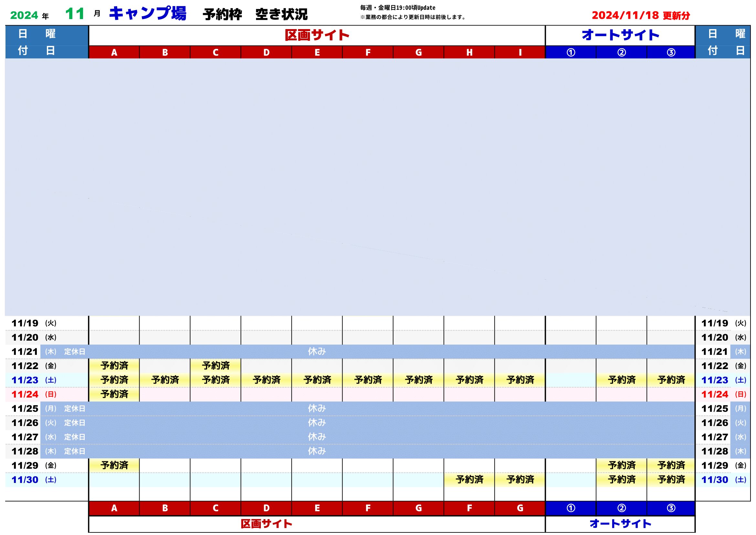The image size is (756, 535).
Task: Click 予約済 cell for 11/30 site I
Action: tap(520, 480)
